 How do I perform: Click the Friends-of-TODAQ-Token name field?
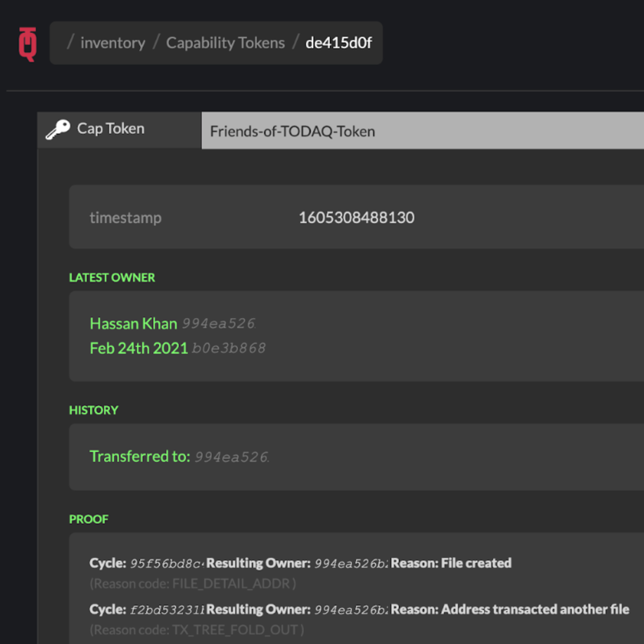[x=423, y=131]
